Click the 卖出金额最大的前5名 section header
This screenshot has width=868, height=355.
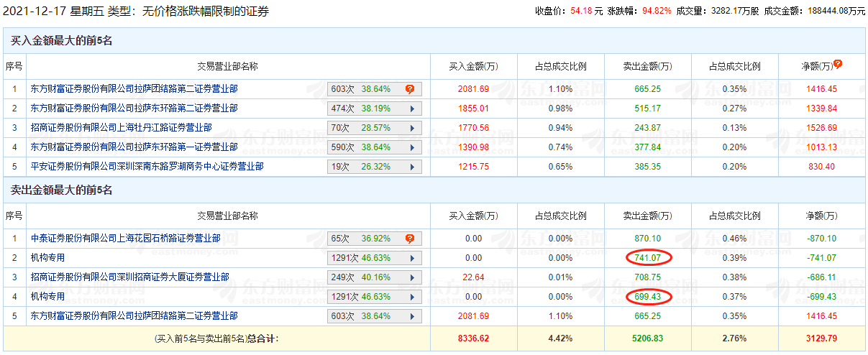(x=61, y=190)
